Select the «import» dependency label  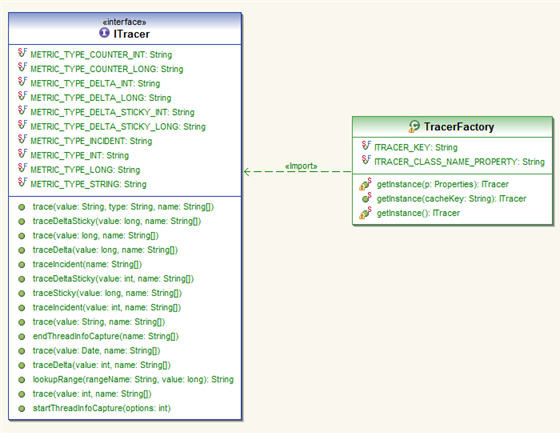[x=301, y=166]
